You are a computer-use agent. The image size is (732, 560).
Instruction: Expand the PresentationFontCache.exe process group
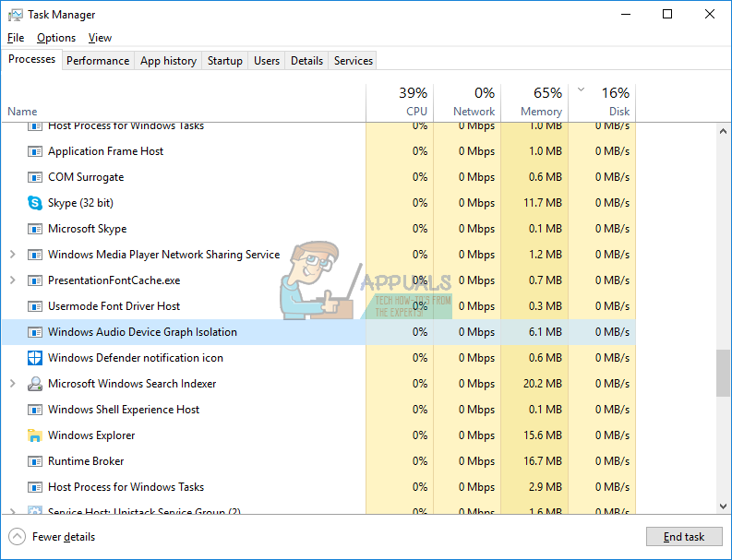tap(13, 280)
